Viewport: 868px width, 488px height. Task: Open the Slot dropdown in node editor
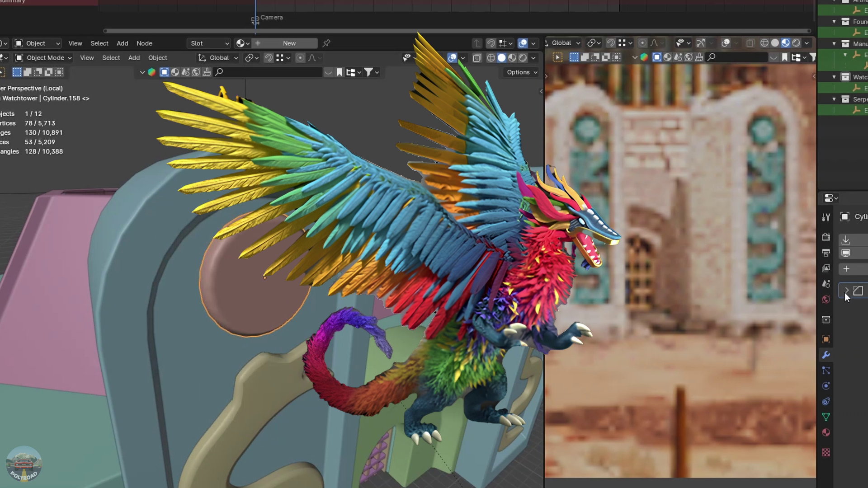click(209, 43)
